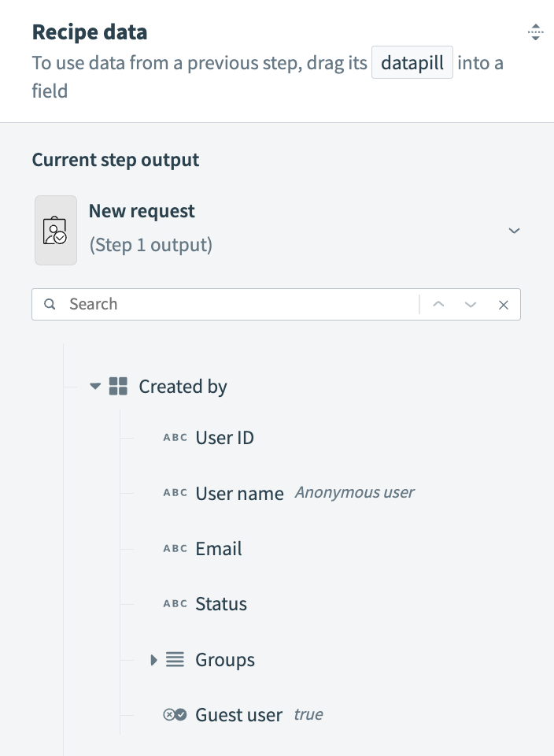Select the Status datapill
Screen dimensions: 554x756
pyautogui.click(x=221, y=604)
